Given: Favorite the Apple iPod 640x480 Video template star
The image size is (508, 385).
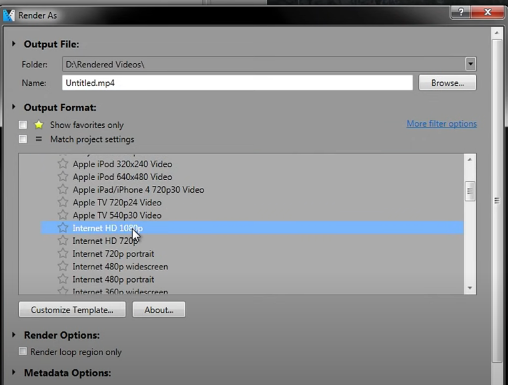Looking at the screenshot, I should pos(63,176).
